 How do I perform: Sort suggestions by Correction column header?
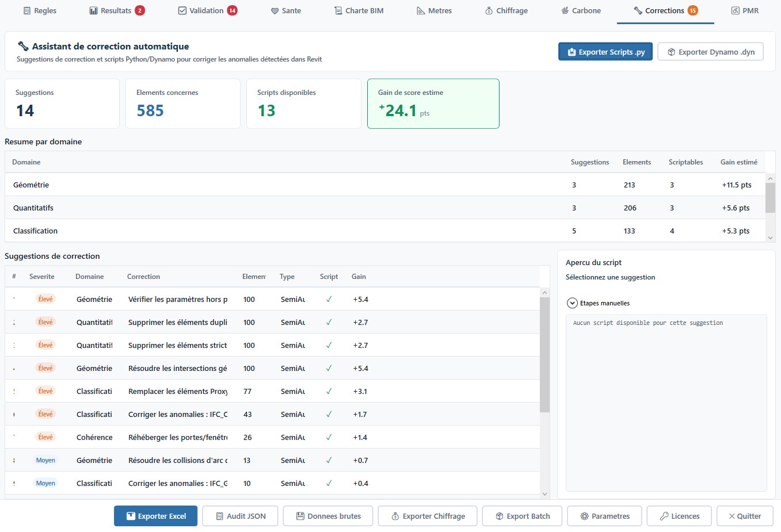pos(143,277)
